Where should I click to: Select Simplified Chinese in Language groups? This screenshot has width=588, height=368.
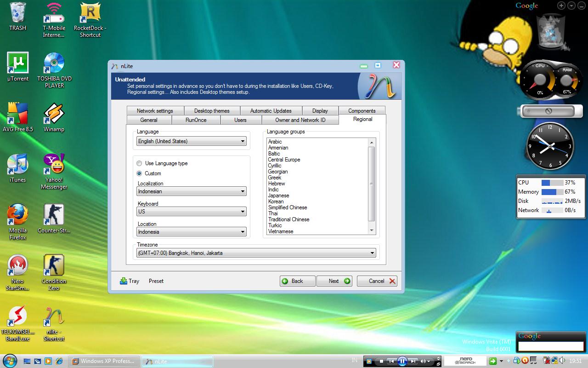click(288, 207)
